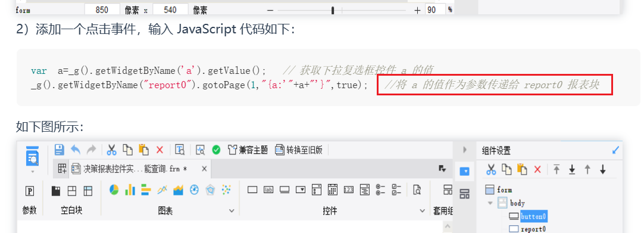Add a date calendar widget
This screenshot has height=233, width=644.
click(333, 189)
